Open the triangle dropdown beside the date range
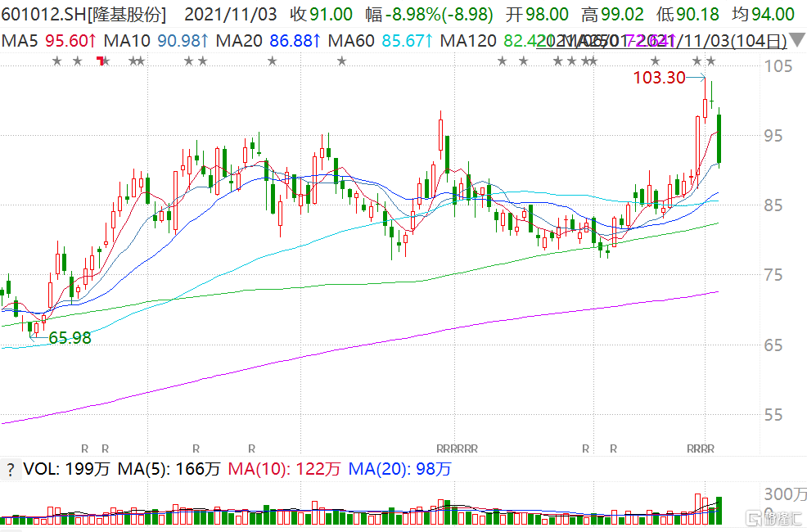Viewport: 807px width, 532px height. coord(798,39)
